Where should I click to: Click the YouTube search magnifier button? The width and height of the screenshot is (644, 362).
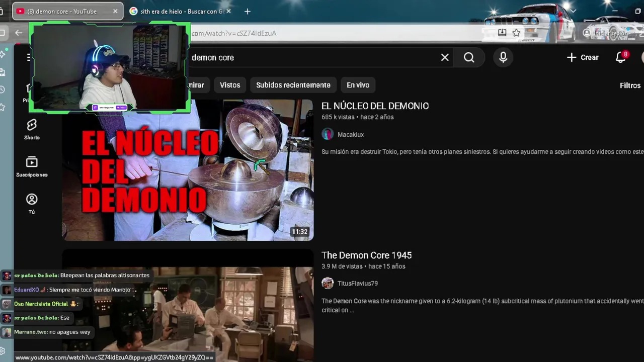tap(469, 57)
